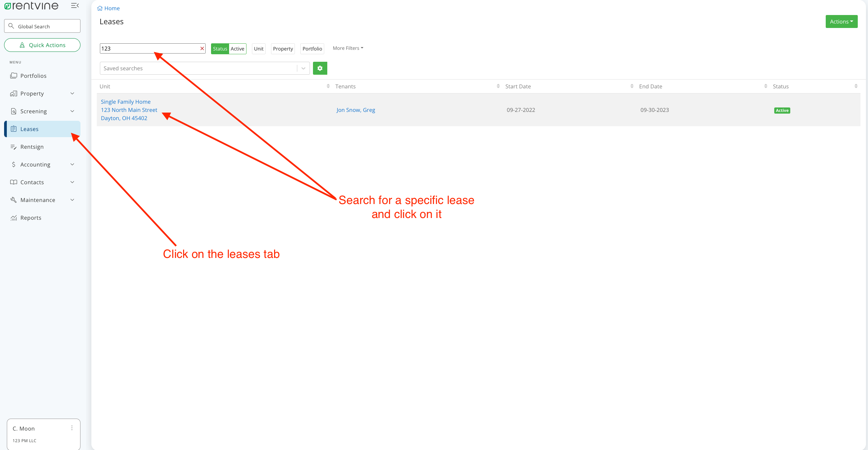Open the 123 North Main Street lease
Screen dimensions: 868x450
click(129, 110)
